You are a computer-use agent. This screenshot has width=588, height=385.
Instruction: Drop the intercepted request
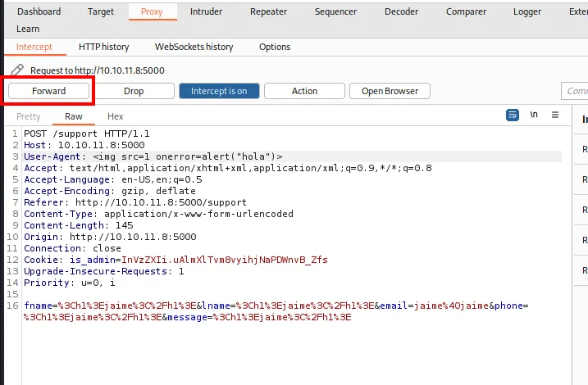(134, 91)
